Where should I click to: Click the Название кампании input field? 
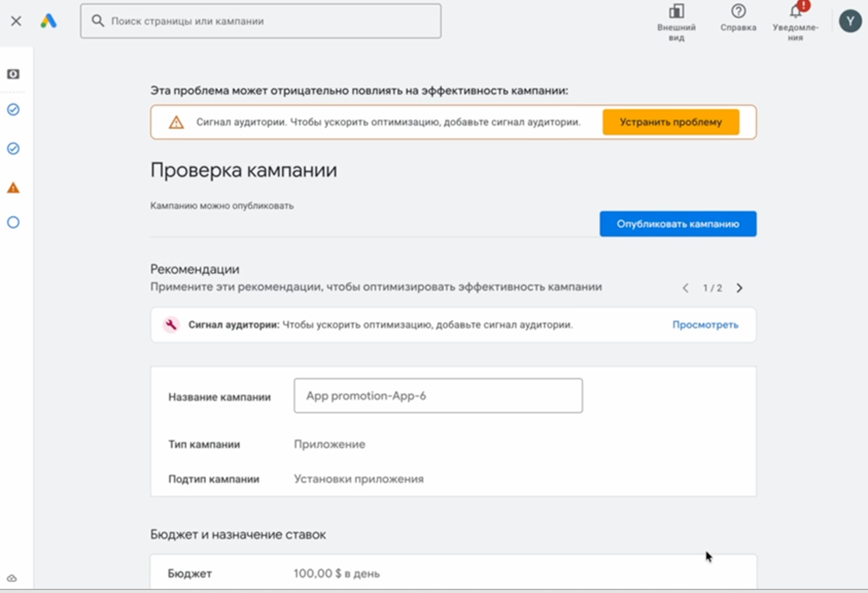click(x=438, y=396)
